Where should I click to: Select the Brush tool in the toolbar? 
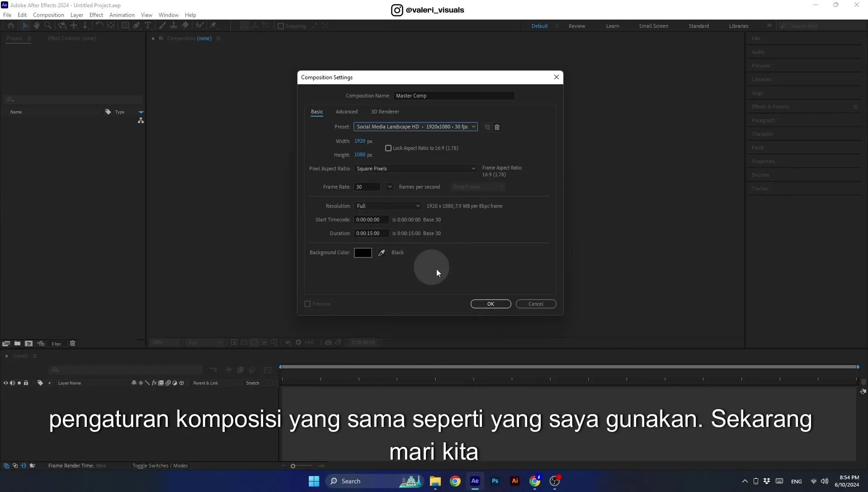[x=162, y=26]
